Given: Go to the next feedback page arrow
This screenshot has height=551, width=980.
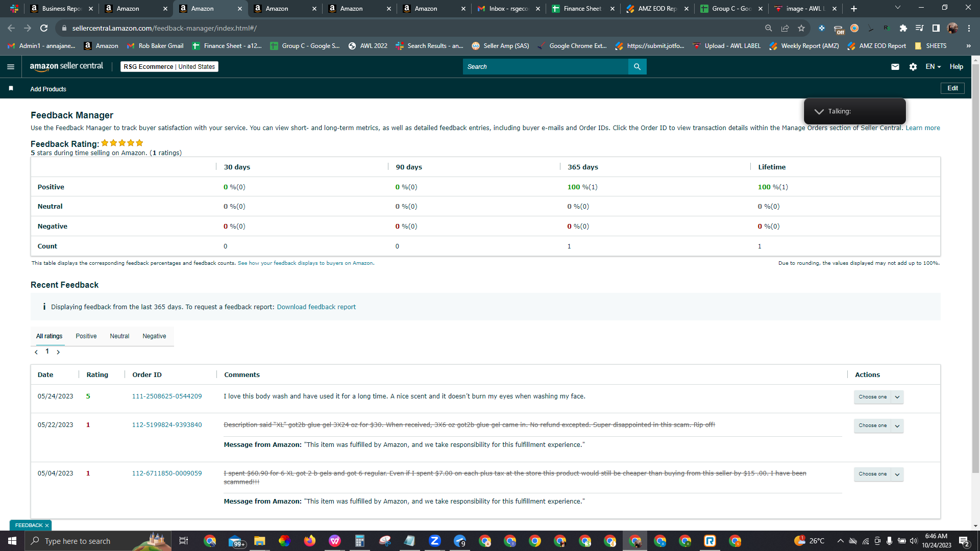Looking at the screenshot, I should tap(58, 352).
